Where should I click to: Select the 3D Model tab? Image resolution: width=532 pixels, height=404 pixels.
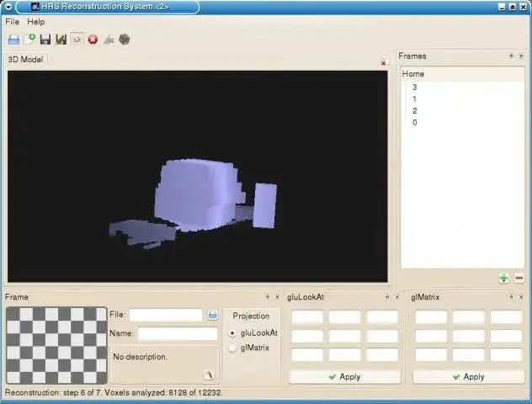click(x=25, y=60)
